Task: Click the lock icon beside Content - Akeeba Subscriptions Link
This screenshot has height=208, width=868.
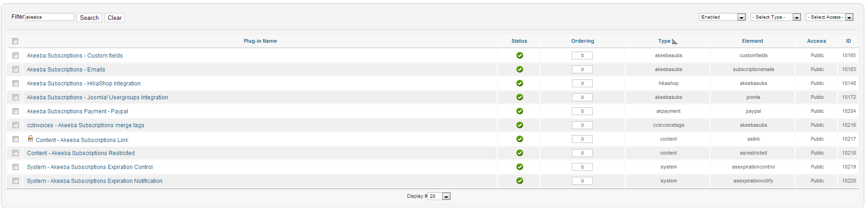Action: [x=31, y=139]
